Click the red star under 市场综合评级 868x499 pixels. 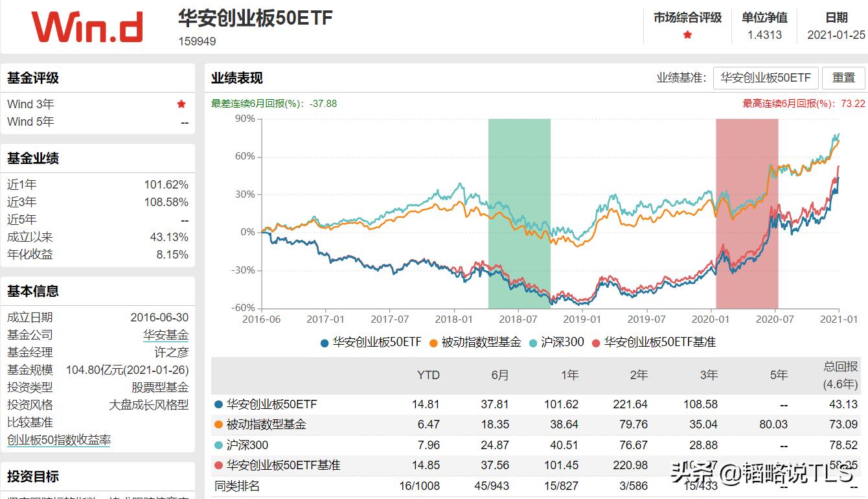(x=687, y=36)
